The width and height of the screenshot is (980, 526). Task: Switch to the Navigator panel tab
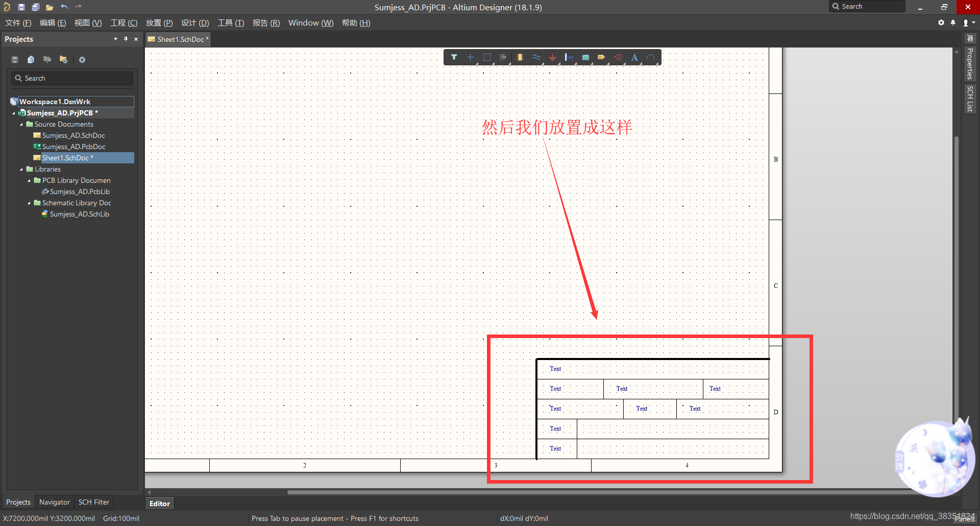pyautogui.click(x=54, y=502)
